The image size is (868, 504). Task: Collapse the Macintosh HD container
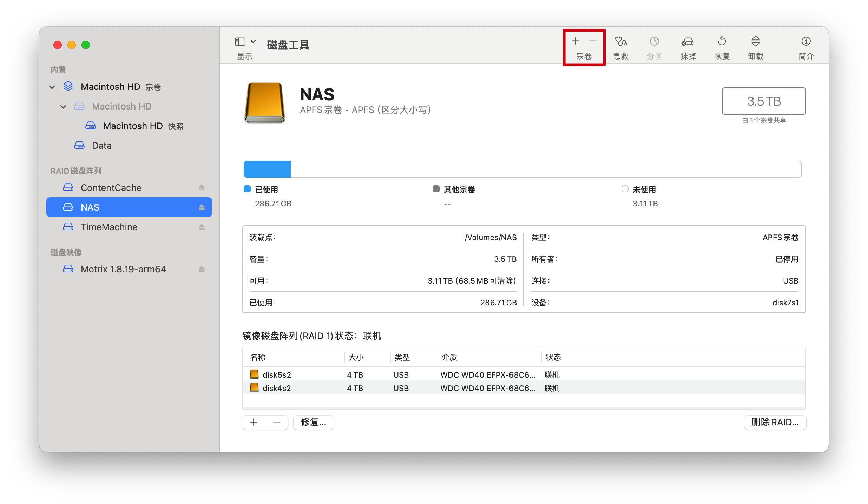tap(63, 106)
